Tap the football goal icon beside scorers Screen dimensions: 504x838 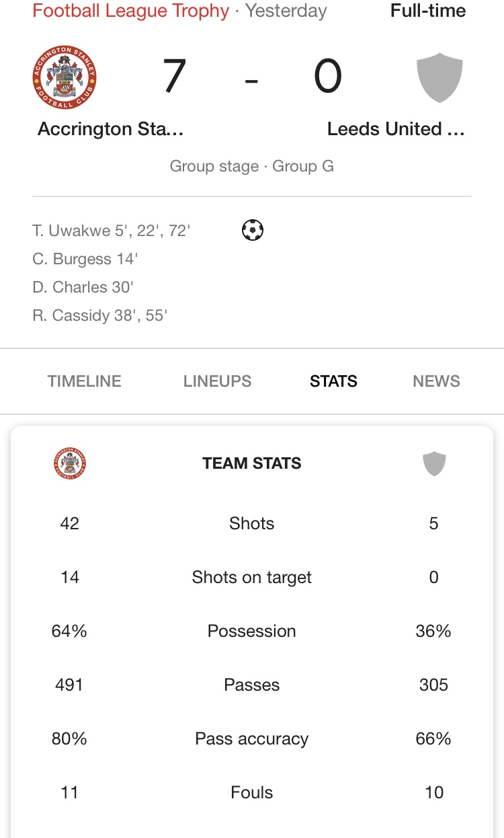[x=252, y=231]
